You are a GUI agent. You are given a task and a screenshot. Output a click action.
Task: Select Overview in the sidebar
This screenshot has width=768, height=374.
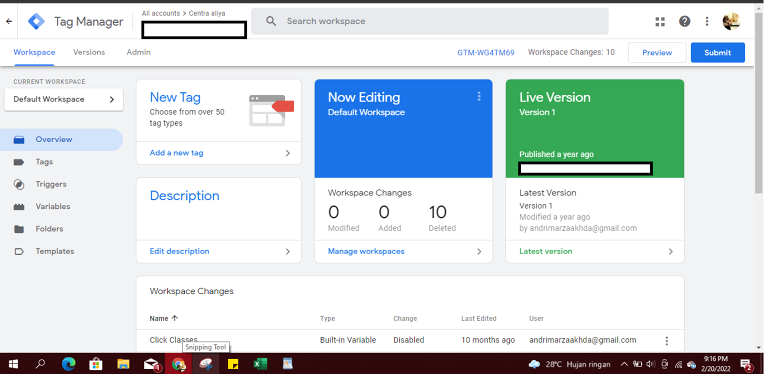click(x=61, y=140)
